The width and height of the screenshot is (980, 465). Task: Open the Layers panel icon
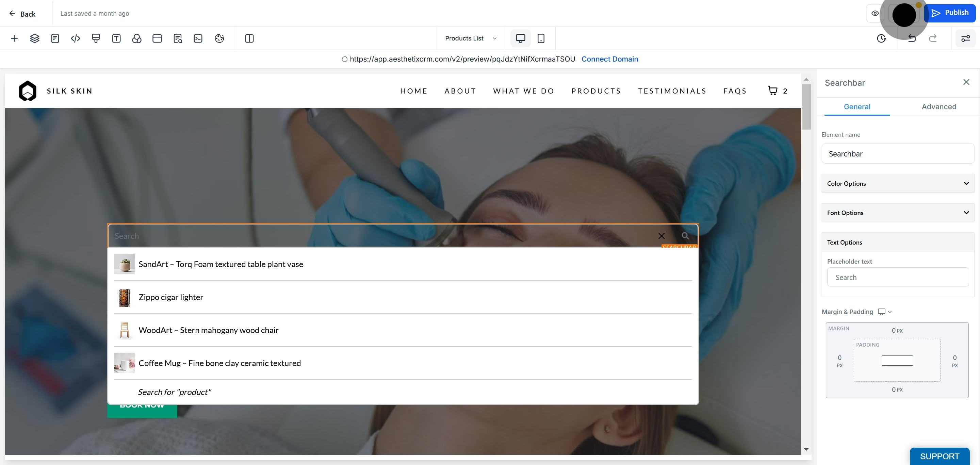click(35, 38)
